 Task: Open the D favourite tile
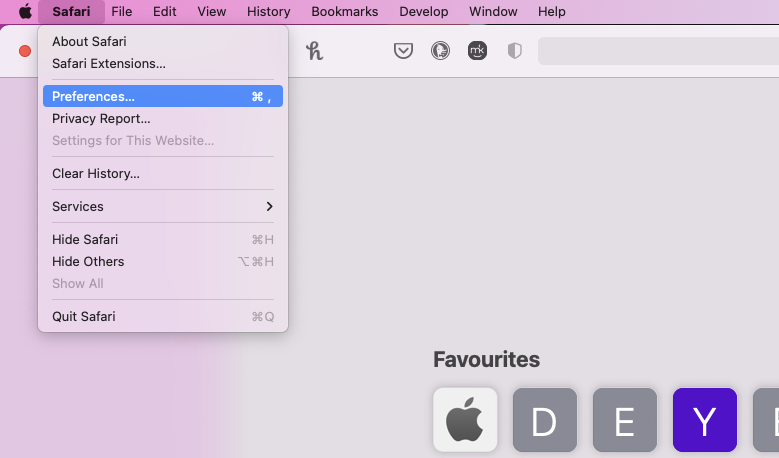click(x=545, y=420)
